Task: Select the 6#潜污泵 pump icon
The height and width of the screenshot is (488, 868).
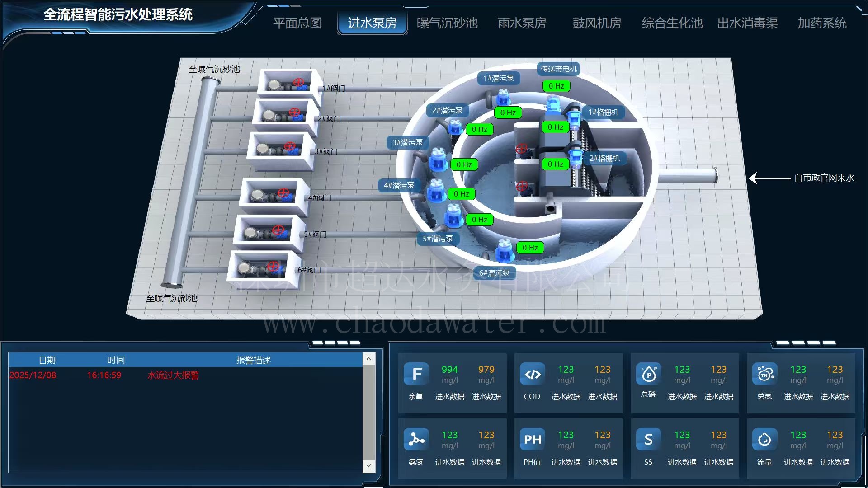Action: click(504, 251)
